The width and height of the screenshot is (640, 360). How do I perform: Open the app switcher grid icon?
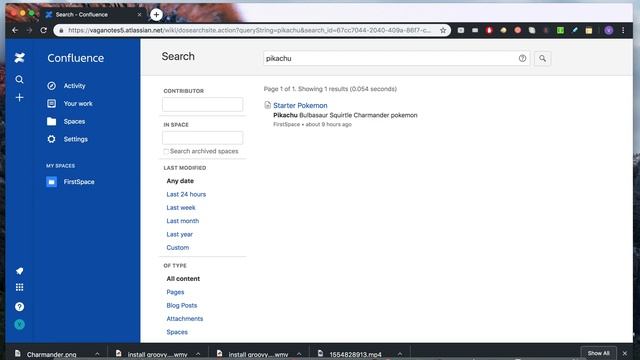tap(19, 287)
